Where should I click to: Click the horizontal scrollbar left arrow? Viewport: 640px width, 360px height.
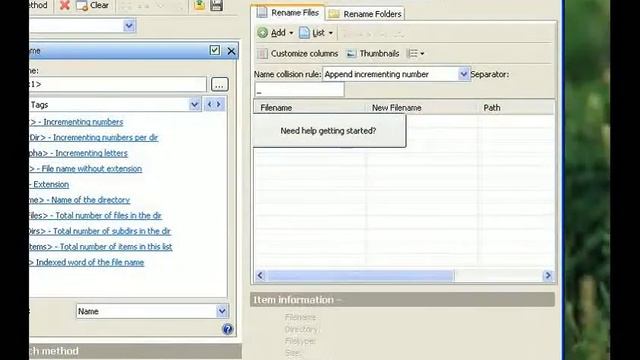[x=260, y=276]
